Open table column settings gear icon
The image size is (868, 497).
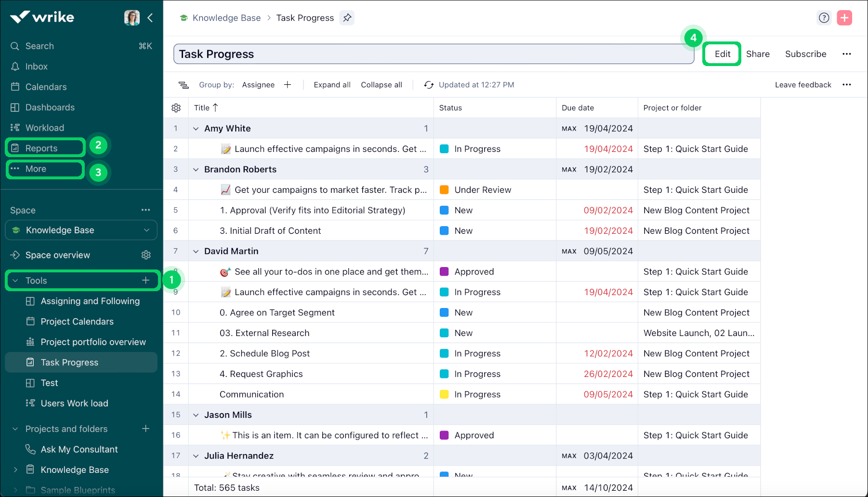(176, 108)
